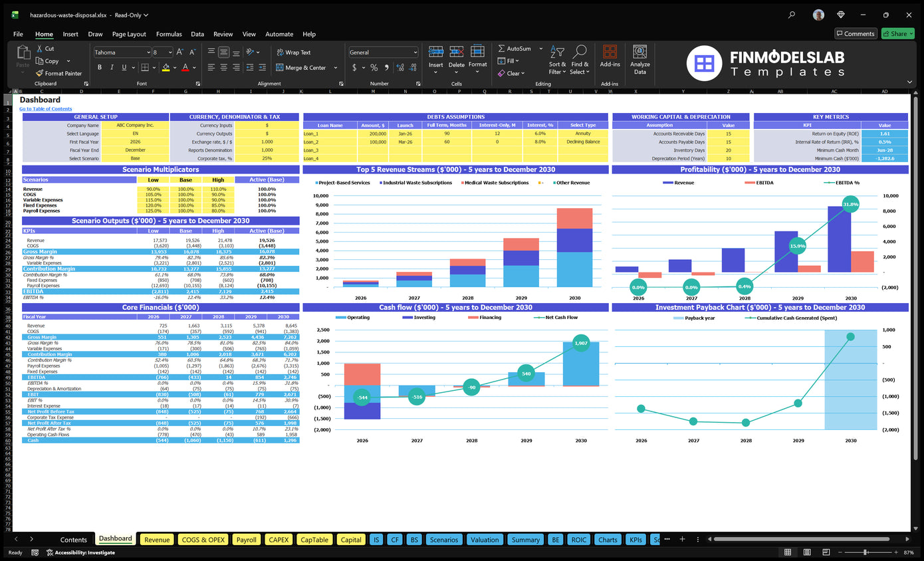Open the Analyze Data pane

pyautogui.click(x=640, y=59)
